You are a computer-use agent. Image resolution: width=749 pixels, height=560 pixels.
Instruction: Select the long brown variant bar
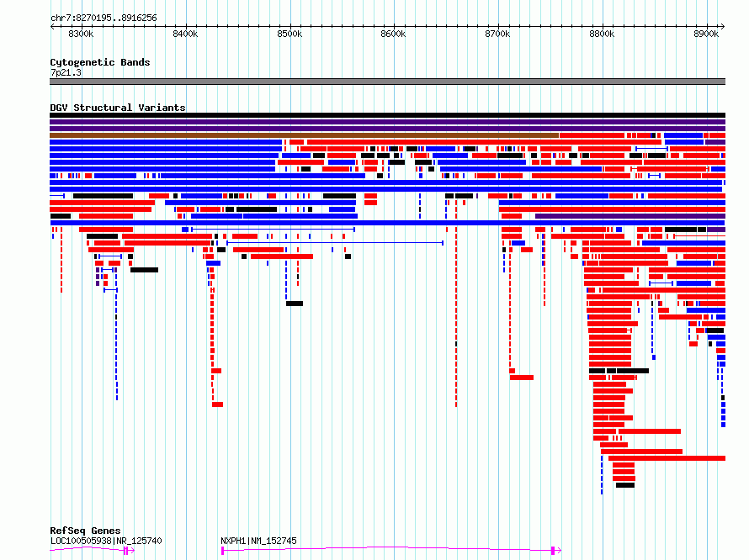(x=305, y=135)
